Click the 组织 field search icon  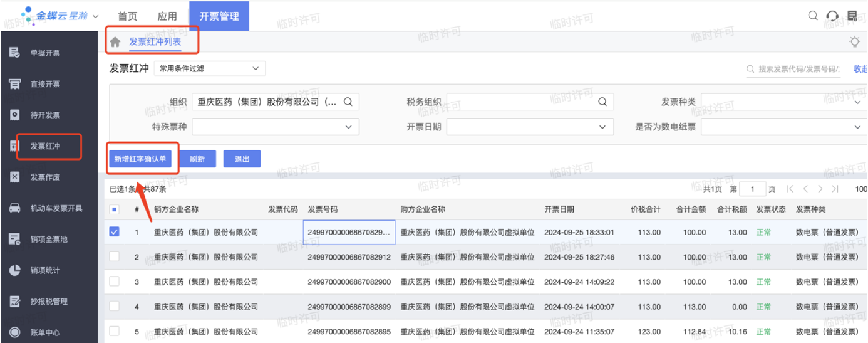point(349,102)
